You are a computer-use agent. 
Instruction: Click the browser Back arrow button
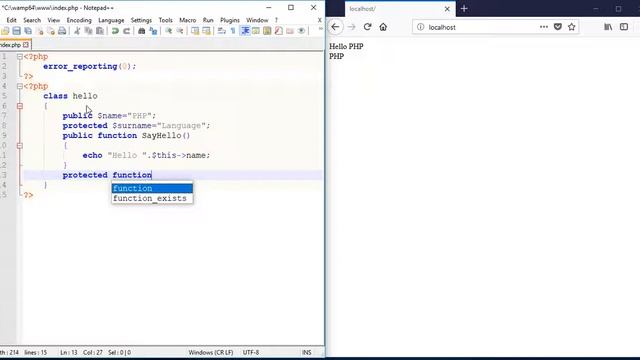[336, 27]
